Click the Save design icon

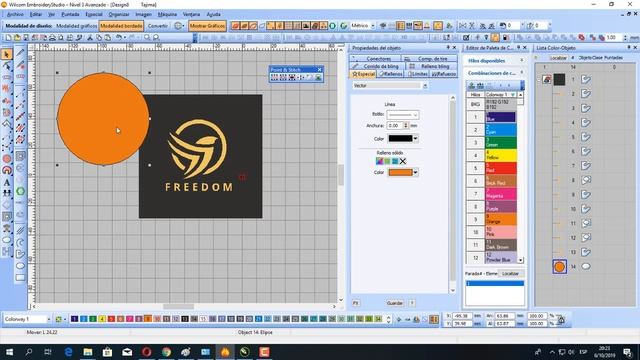point(26,38)
